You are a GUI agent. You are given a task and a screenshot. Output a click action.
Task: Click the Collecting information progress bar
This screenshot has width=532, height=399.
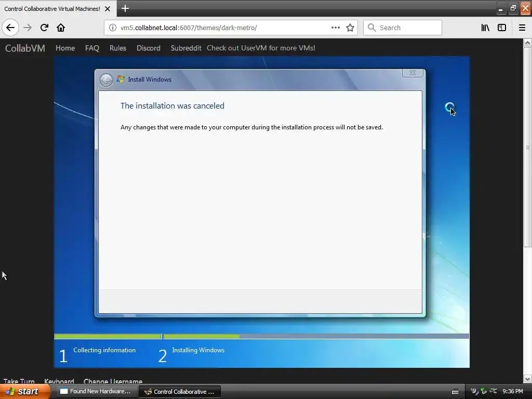108,336
